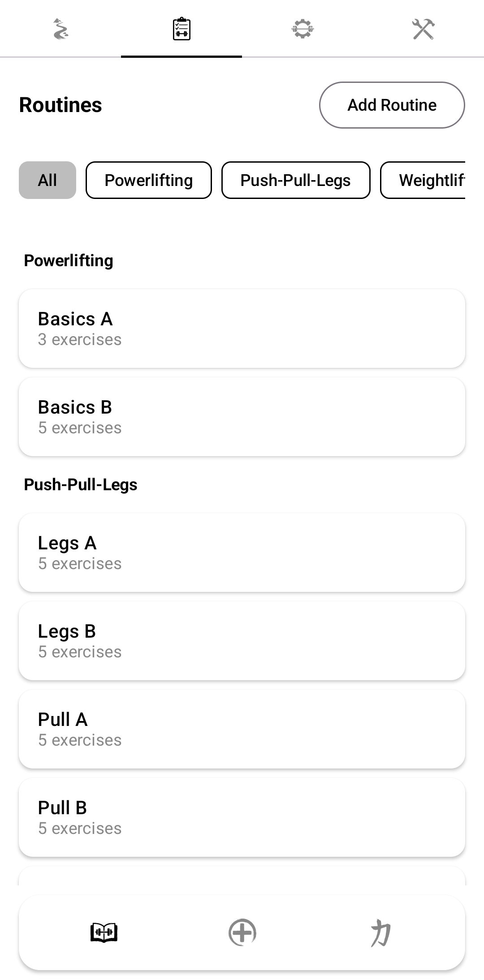Filter routines by Push-Pull-Legs chip
The width and height of the screenshot is (484, 980).
[x=296, y=180]
